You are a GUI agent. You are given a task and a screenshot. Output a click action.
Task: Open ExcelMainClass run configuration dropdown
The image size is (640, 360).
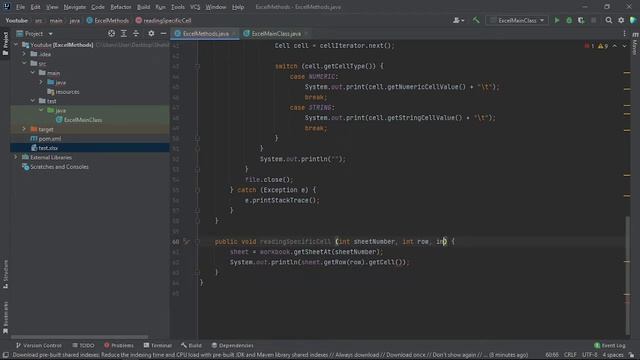(x=517, y=20)
